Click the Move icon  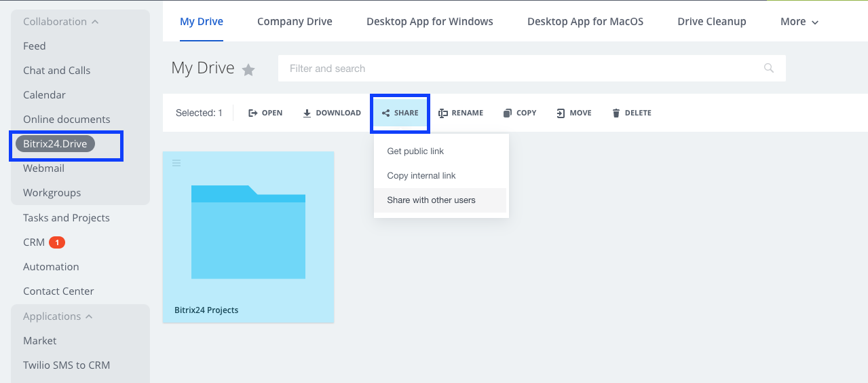[x=561, y=113]
